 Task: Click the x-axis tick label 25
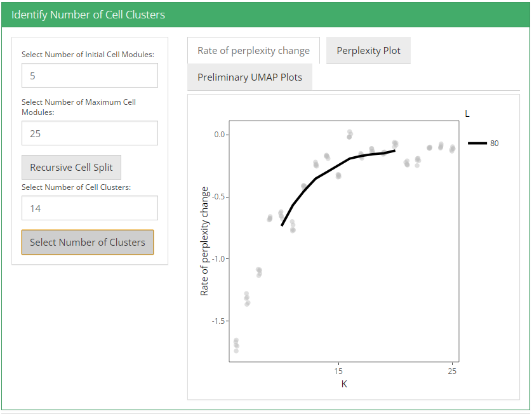coord(452,370)
